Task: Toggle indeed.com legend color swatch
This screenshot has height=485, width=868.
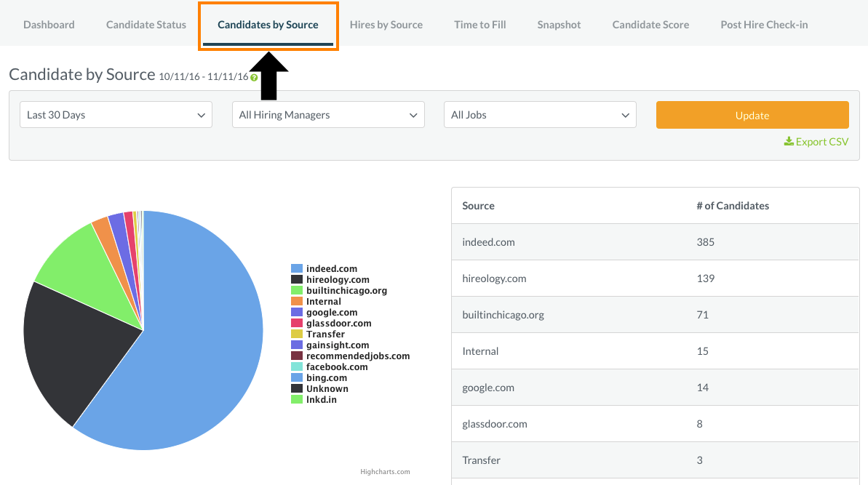Action: tap(297, 269)
